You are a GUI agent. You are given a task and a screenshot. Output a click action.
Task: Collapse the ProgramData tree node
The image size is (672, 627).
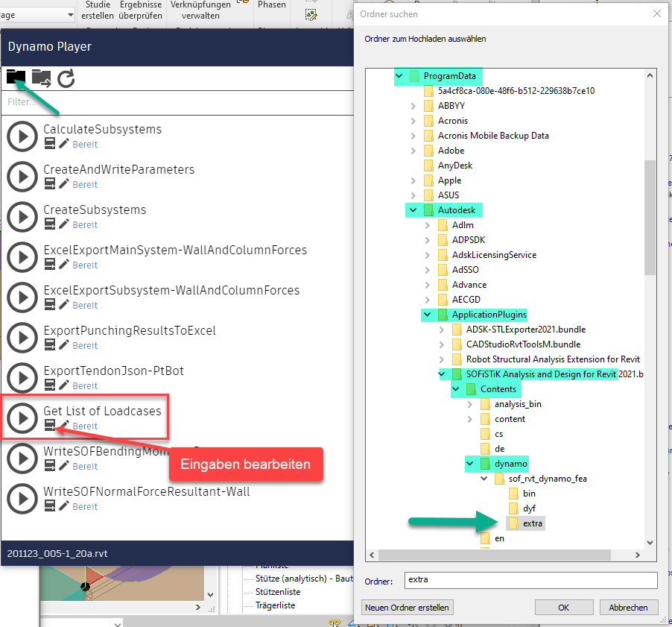pos(399,76)
